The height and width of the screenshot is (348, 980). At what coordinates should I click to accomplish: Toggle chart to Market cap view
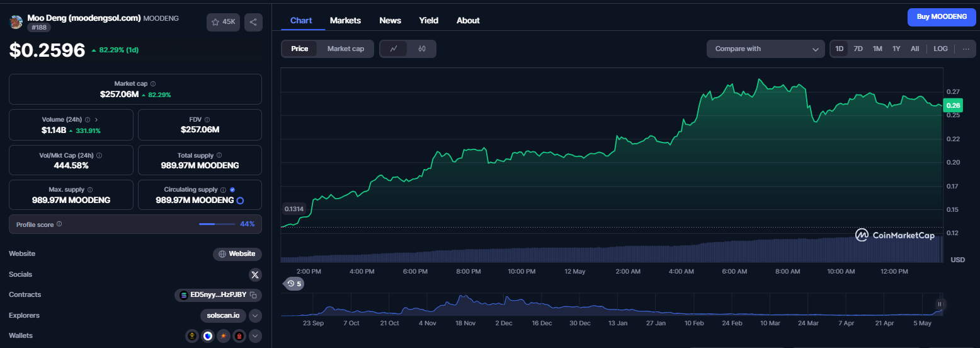click(x=346, y=49)
